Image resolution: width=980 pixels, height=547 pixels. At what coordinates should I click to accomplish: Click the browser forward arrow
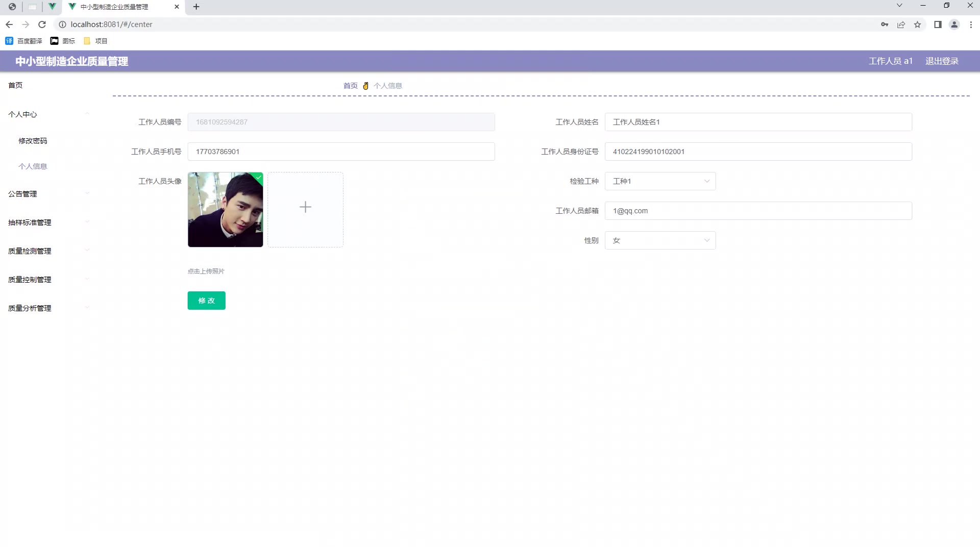26,24
